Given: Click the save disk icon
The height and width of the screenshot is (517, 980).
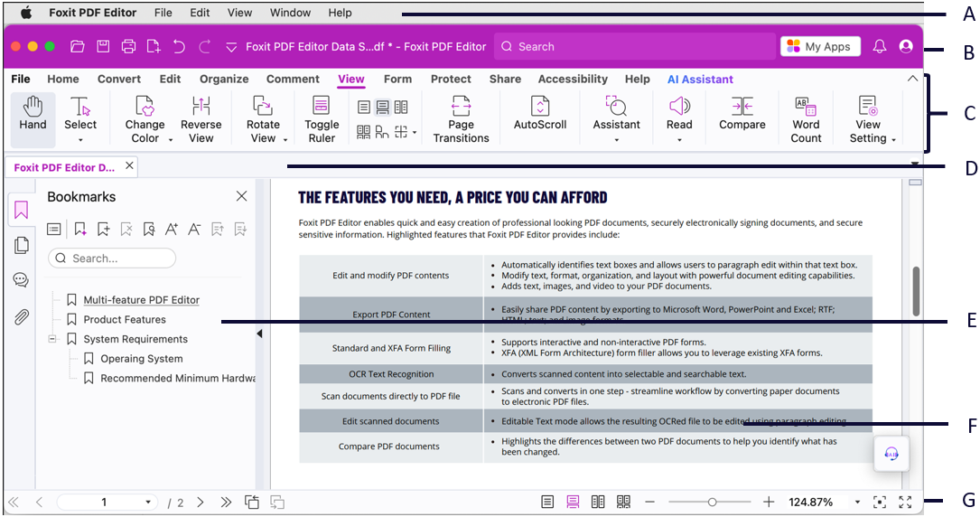Looking at the screenshot, I should (103, 46).
